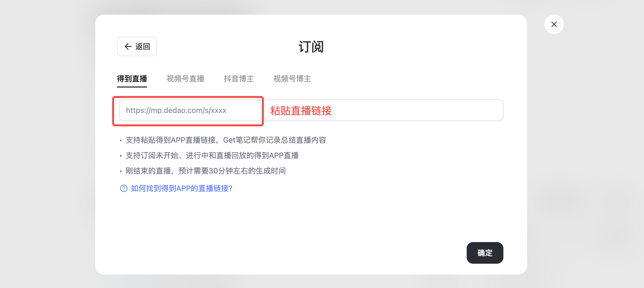Go to the 视频号博主 tab

pyautogui.click(x=292, y=79)
